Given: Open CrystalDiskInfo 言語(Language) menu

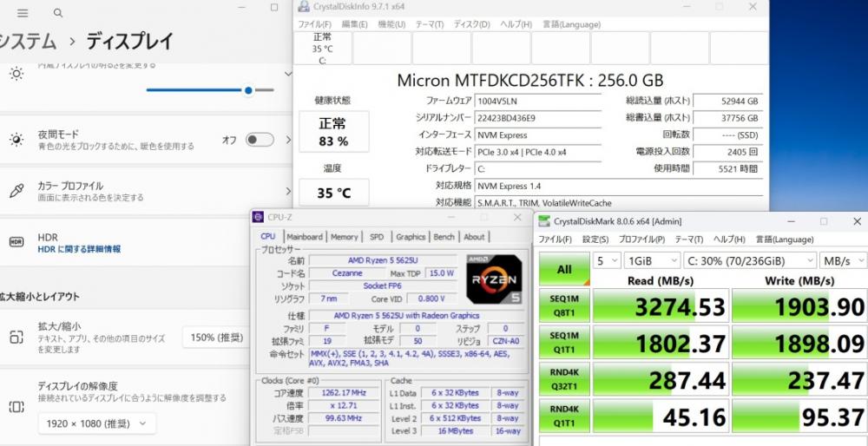Looking at the screenshot, I should 571,24.
